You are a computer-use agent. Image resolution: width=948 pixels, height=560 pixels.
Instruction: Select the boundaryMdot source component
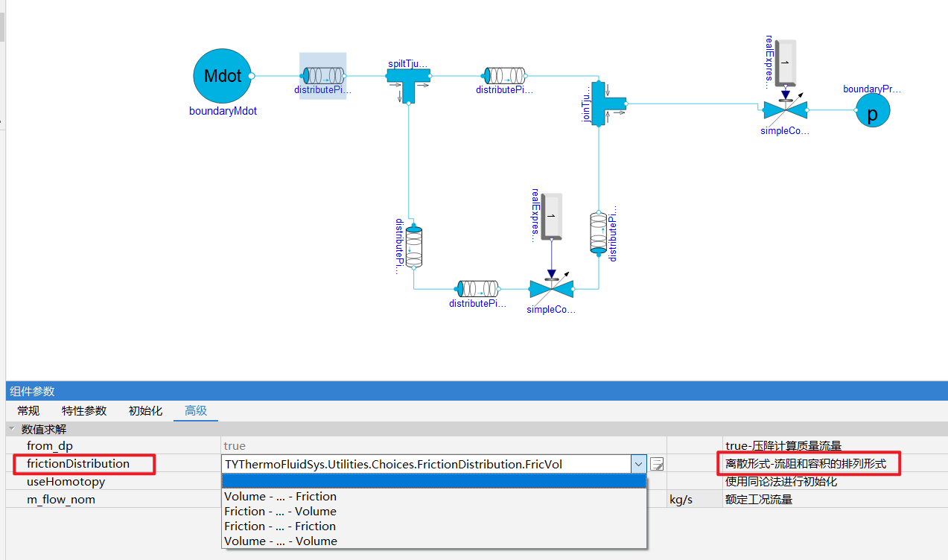click(223, 76)
